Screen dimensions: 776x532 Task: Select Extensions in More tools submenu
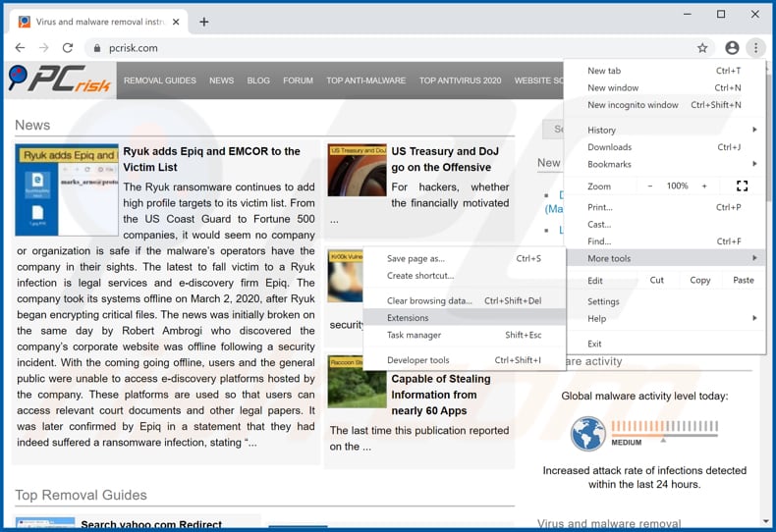click(408, 318)
